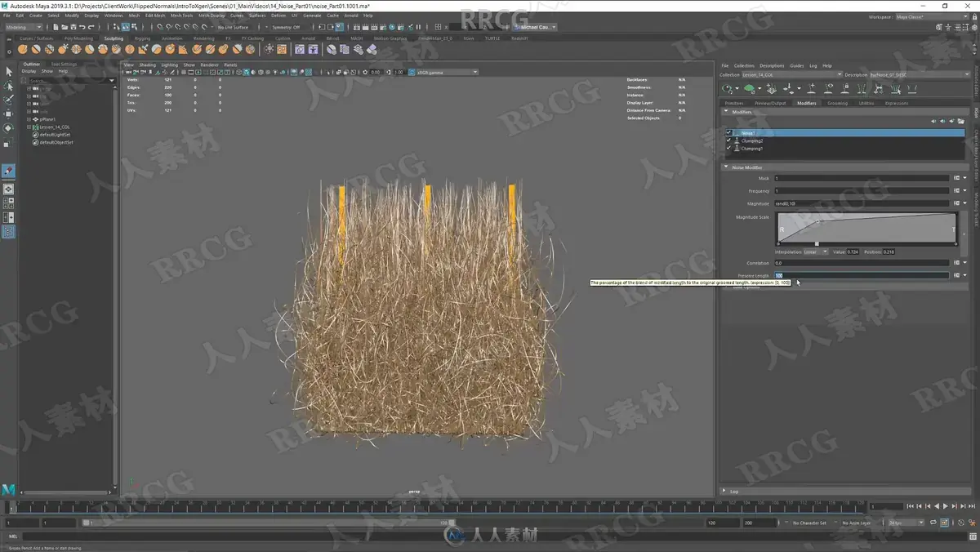Select pPlane1 in the Outliner
The image size is (980, 552).
(x=47, y=119)
